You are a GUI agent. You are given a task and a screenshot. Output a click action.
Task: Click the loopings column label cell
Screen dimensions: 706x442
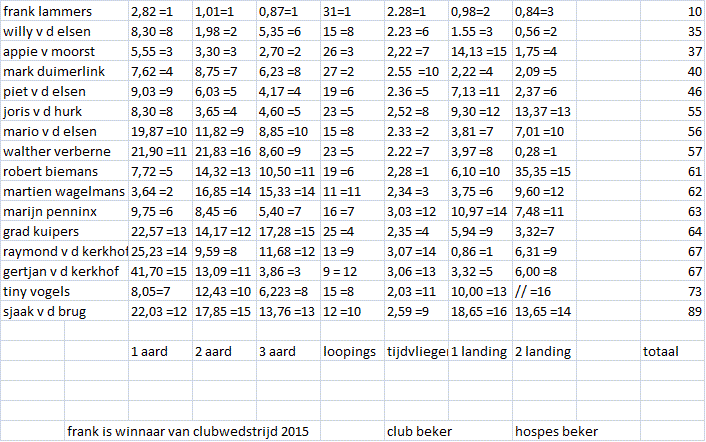pos(353,351)
